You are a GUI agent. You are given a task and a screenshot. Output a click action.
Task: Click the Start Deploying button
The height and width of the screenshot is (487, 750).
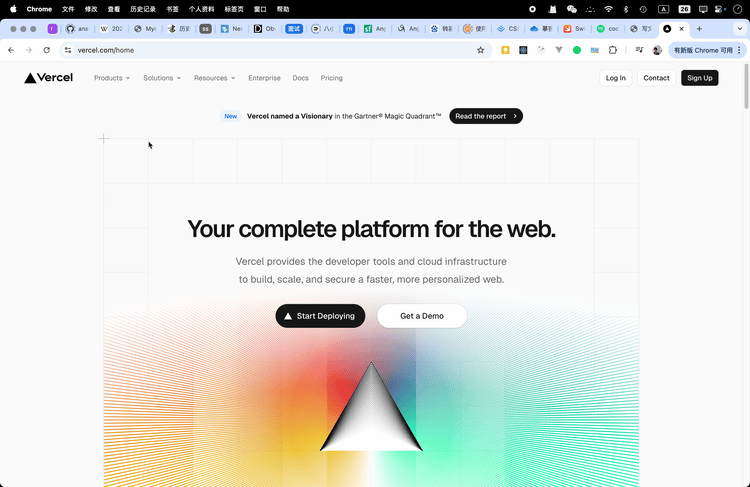[320, 316]
